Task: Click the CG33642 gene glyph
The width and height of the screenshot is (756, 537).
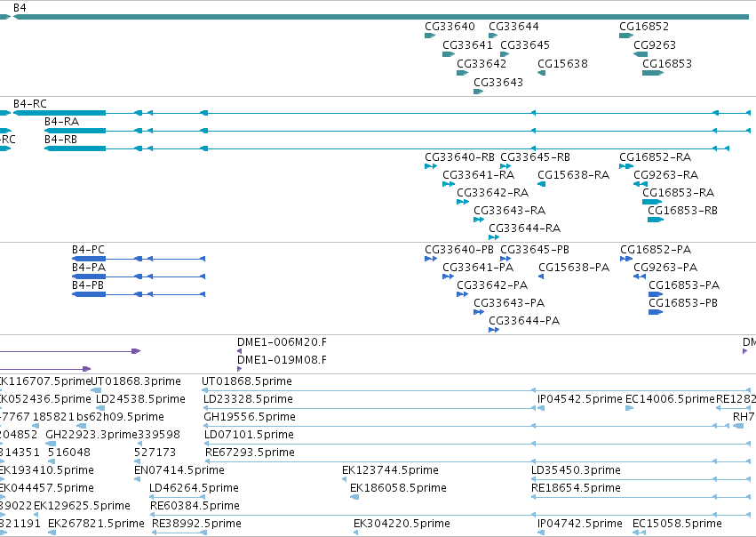Action: (x=462, y=73)
